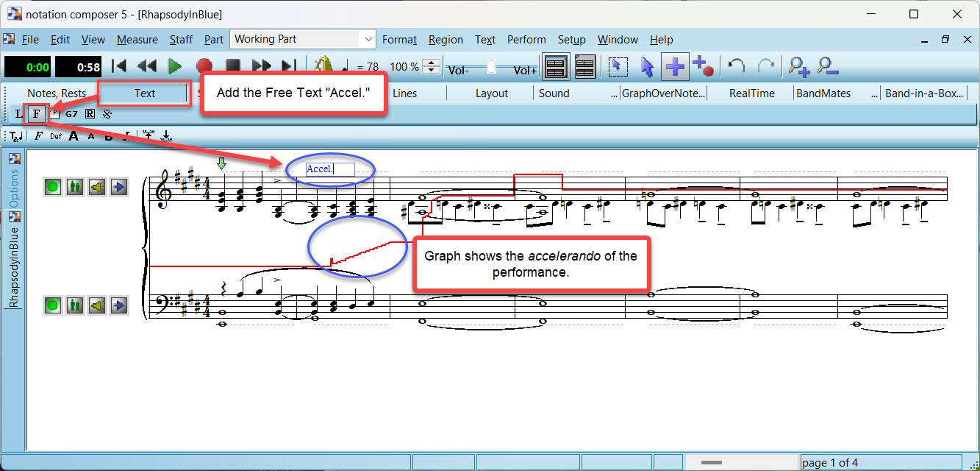Click the Accel. free text box
This screenshot has width=980, height=471.
pos(330,169)
